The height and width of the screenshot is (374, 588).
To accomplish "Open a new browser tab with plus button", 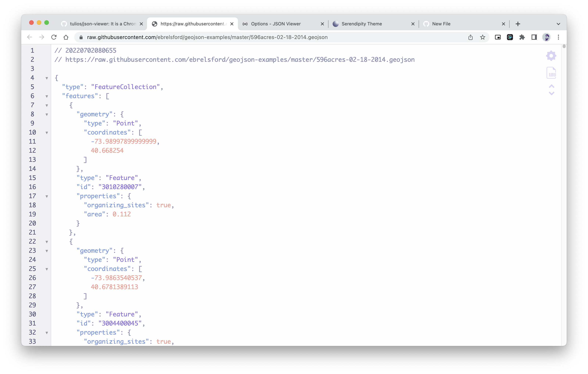I will click(518, 24).
